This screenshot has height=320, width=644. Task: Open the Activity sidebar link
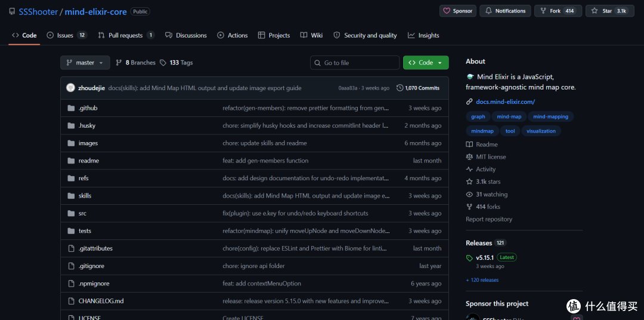(481, 169)
